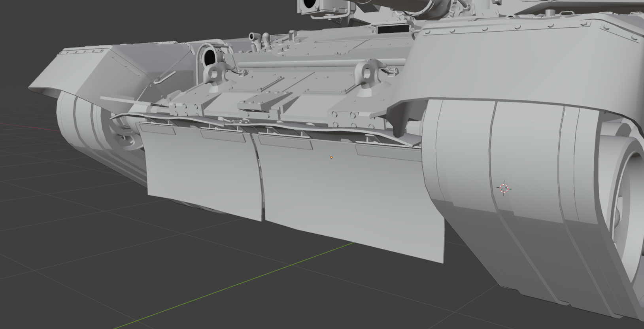Click the orange object origin dot
The width and height of the screenshot is (644, 329).
(x=331, y=157)
